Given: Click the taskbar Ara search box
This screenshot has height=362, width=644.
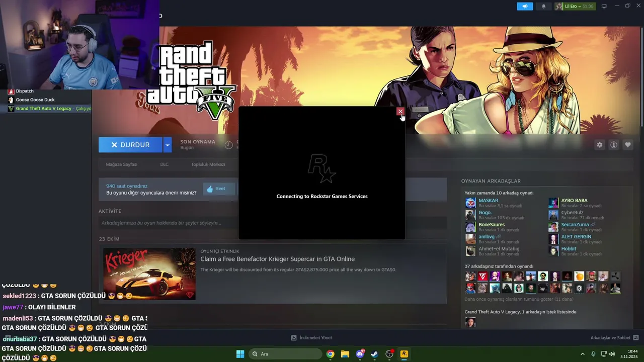Looking at the screenshot, I should [x=285, y=354].
